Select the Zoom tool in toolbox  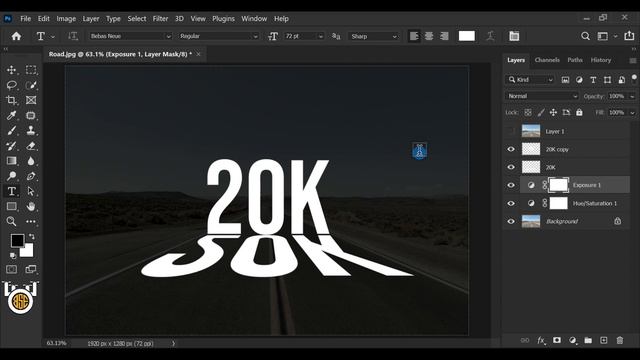click(11, 221)
